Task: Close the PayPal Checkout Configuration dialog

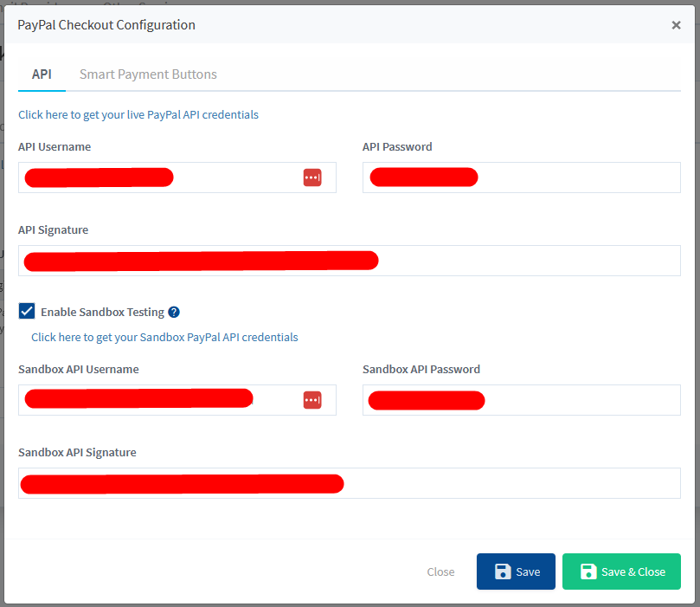Action: (x=676, y=25)
